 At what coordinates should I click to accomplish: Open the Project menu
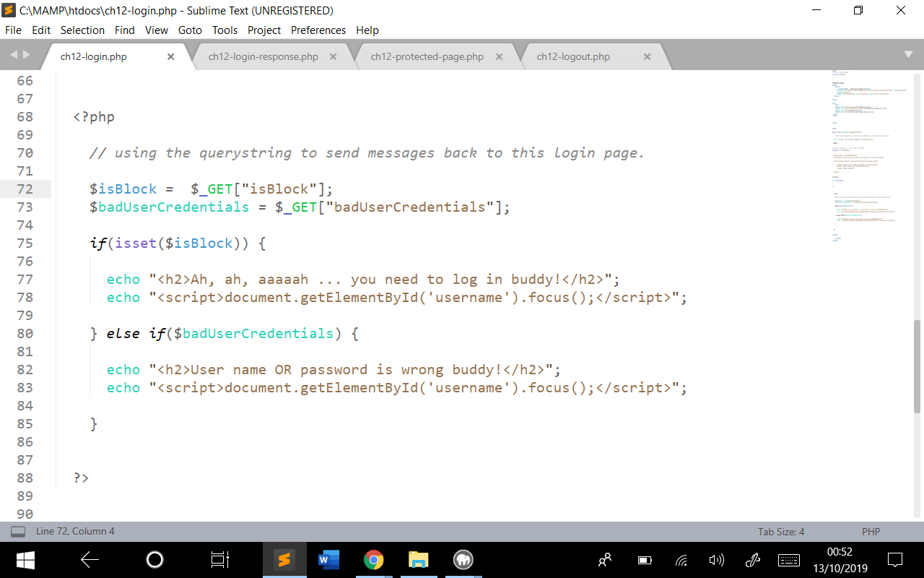click(264, 30)
